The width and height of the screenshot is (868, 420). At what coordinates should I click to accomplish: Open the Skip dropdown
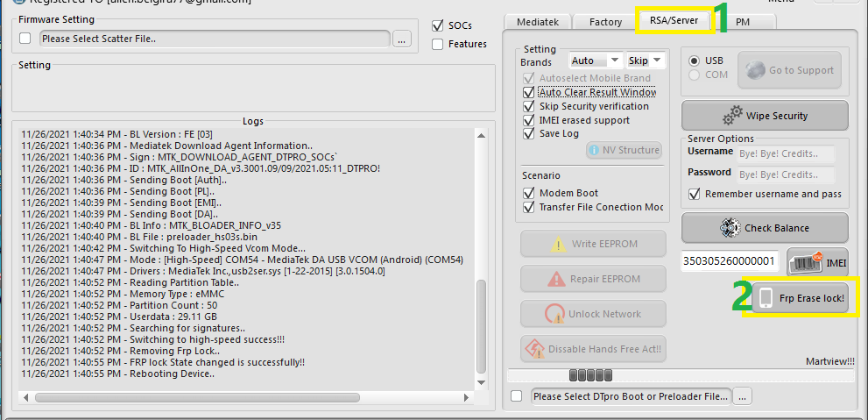(646, 61)
